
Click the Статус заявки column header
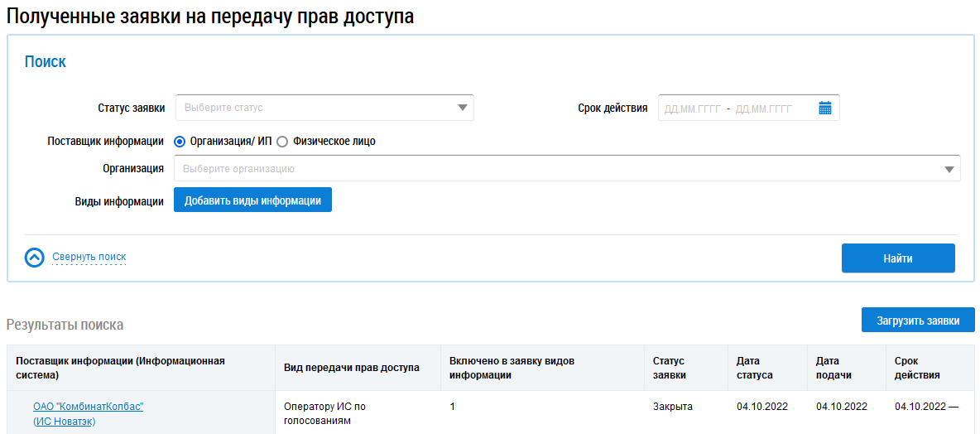(x=669, y=368)
